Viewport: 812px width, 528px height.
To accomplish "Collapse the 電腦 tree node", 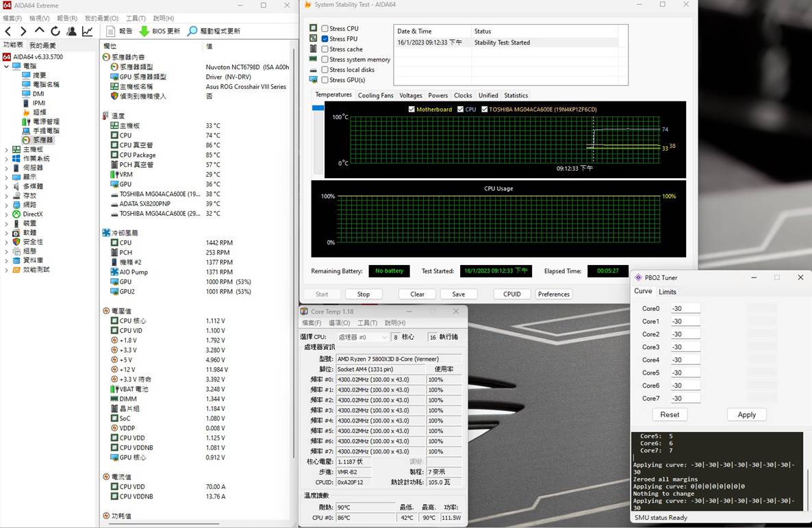I will (6, 66).
